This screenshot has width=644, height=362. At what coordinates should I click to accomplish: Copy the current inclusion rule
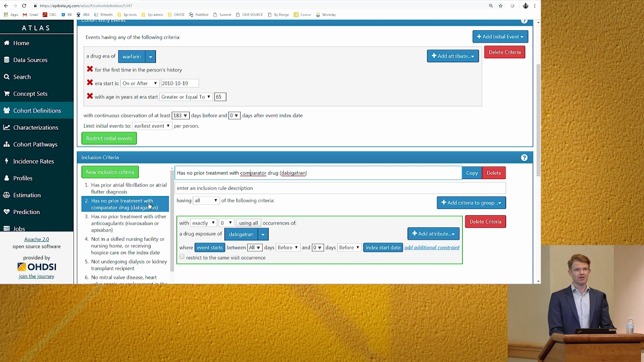pyautogui.click(x=472, y=173)
